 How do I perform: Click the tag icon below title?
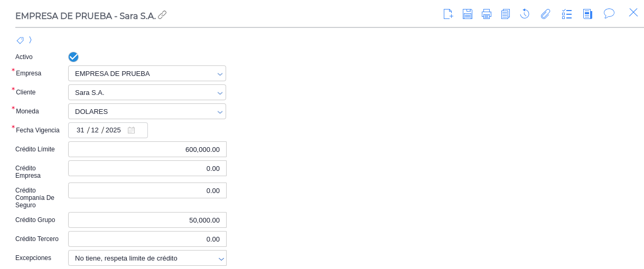click(x=20, y=40)
